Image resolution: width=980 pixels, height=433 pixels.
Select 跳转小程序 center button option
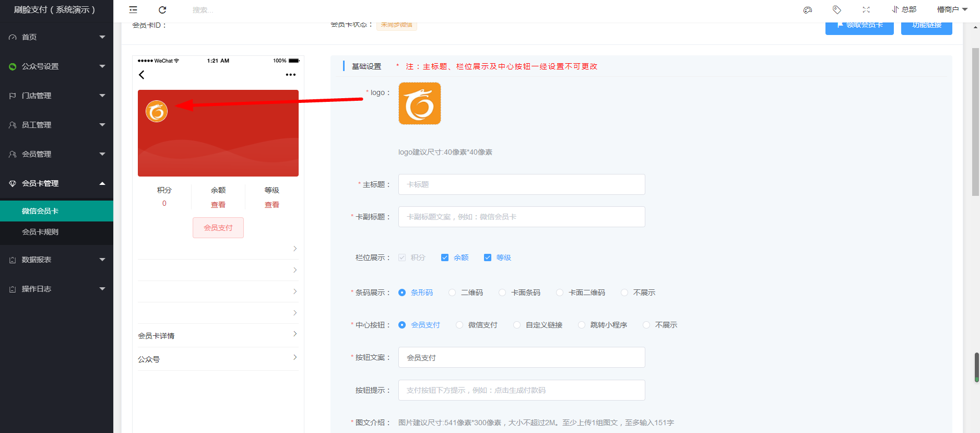pyautogui.click(x=582, y=325)
